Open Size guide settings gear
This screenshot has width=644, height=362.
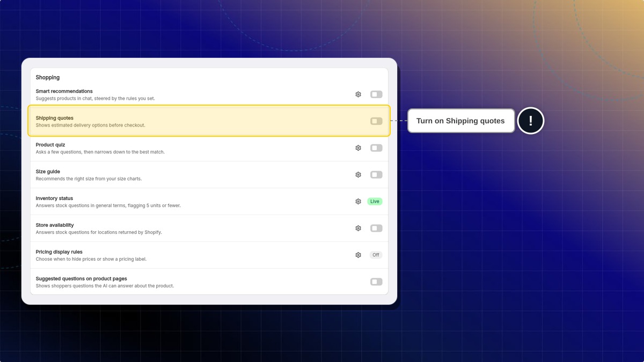[x=358, y=175]
